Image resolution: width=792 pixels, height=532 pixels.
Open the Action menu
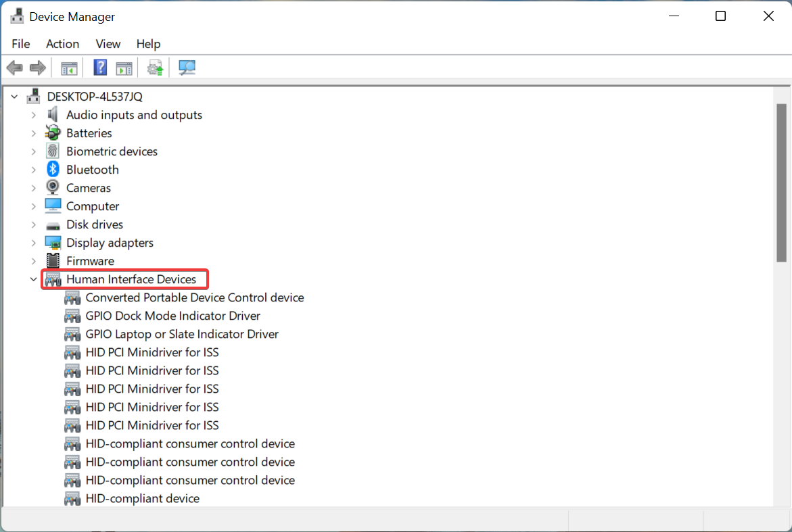click(x=62, y=43)
